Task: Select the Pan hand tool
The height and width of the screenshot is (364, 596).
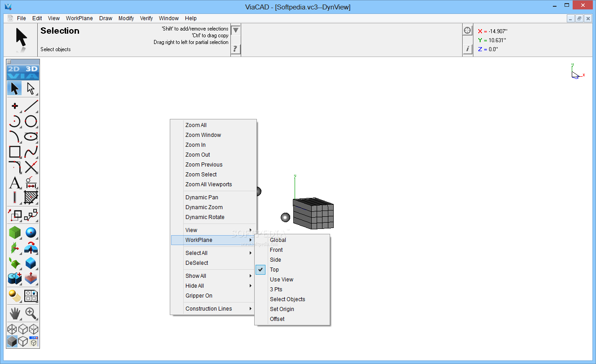Action: (15, 313)
